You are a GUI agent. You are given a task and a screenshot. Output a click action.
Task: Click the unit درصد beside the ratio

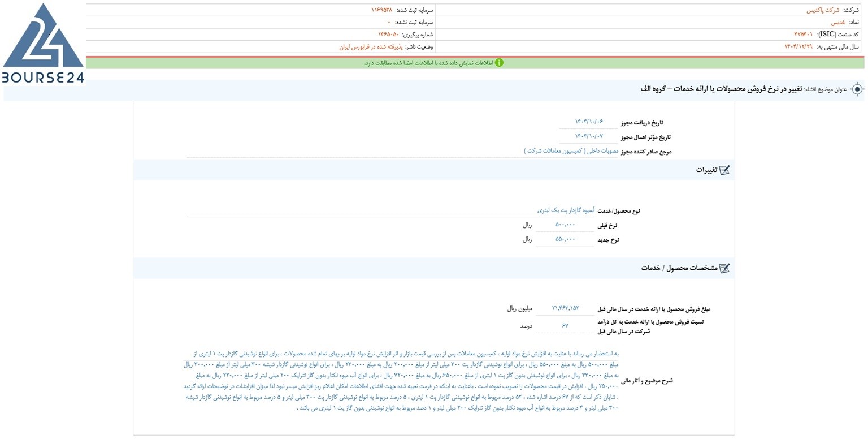click(x=526, y=326)
